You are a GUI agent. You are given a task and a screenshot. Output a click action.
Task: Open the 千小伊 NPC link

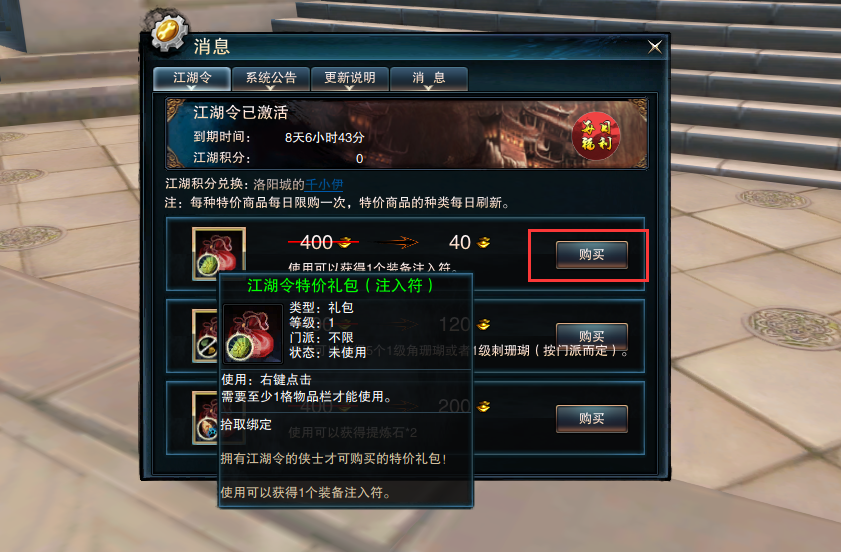tap(324, 185)
